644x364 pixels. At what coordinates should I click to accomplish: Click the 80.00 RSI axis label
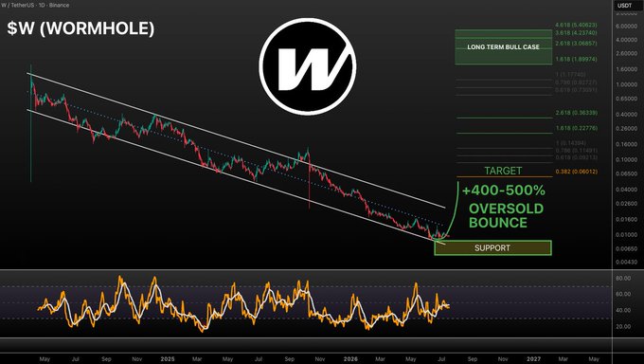click(623, 279)
